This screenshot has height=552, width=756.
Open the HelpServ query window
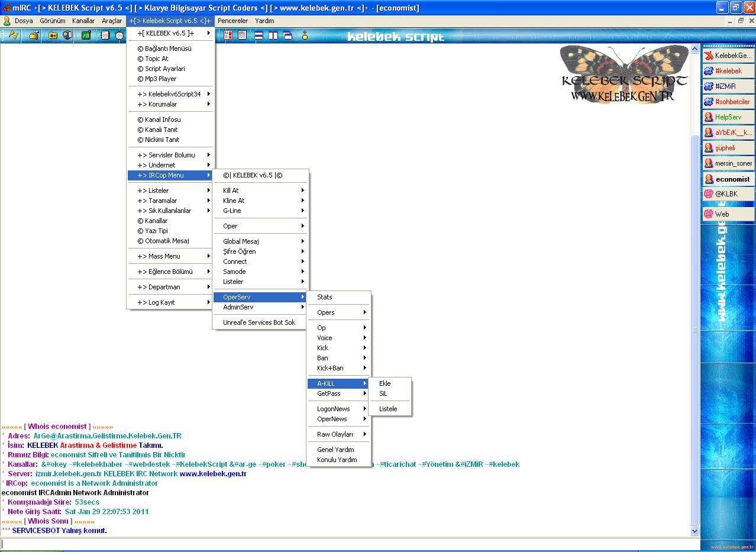tap(729, 117)
